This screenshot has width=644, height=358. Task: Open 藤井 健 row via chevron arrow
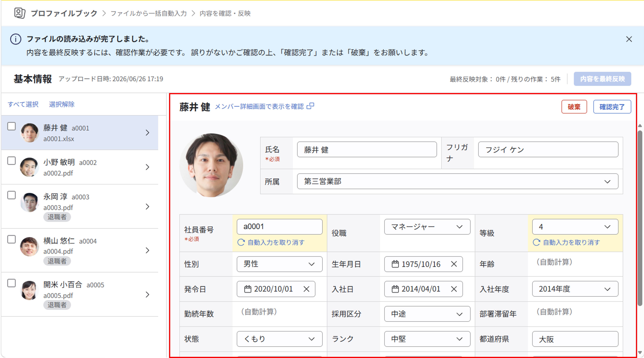[x=148, y=133]
